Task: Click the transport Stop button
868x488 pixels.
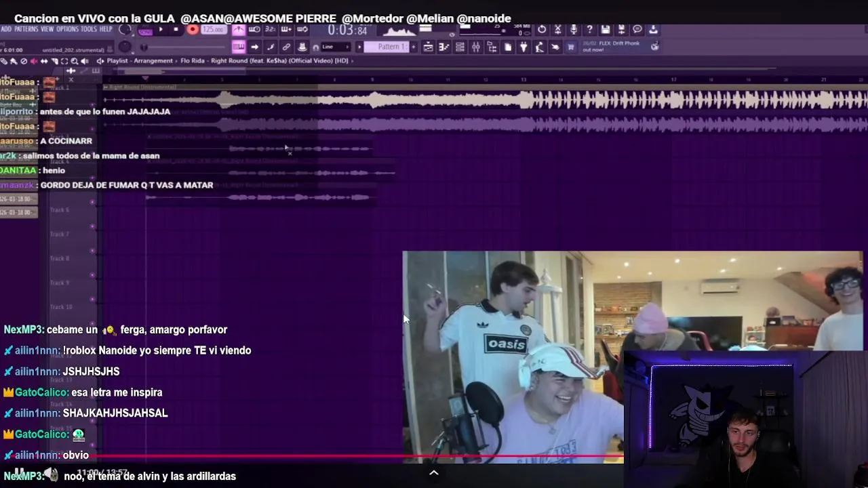Action: point(176,29)
